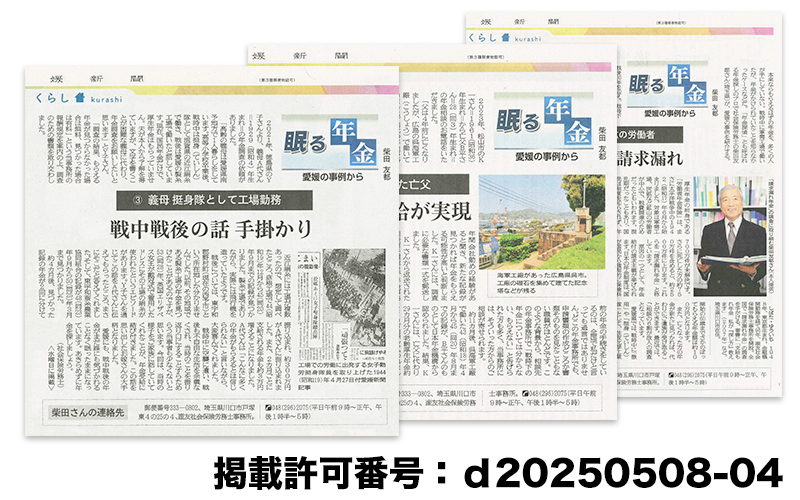Click the 柴田さんの連絡先 label box

[88, 412]
